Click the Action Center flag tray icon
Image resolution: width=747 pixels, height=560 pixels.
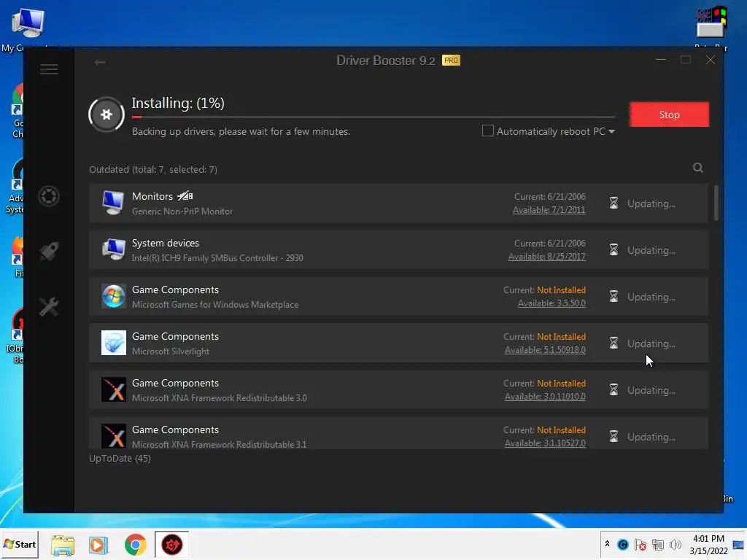pos(640,545)
